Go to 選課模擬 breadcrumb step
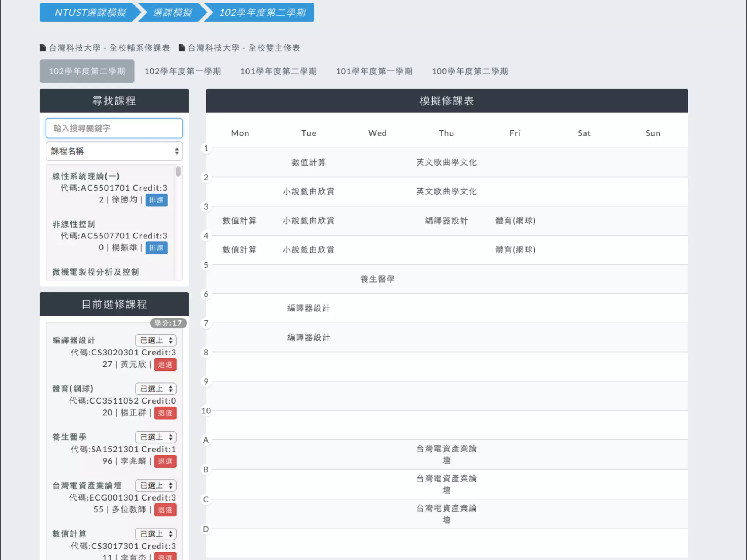The width and height of the screenshot is (747, 560). point(173,13)
